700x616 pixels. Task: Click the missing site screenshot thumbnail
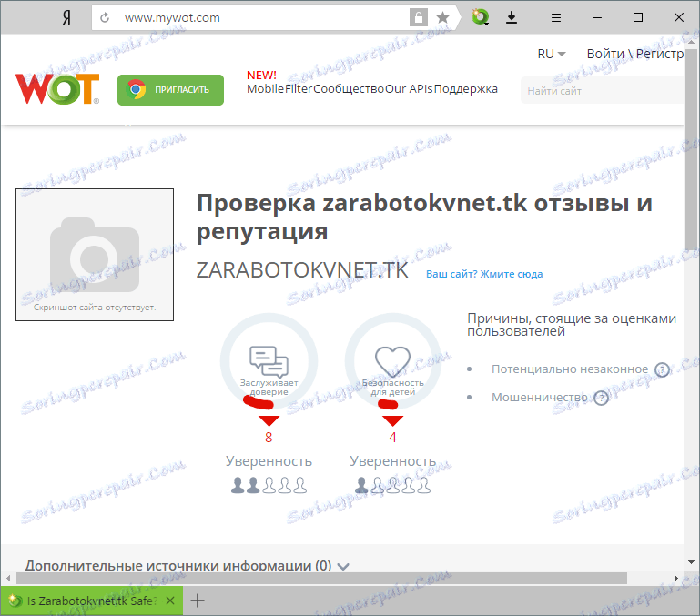pos(95,255)
